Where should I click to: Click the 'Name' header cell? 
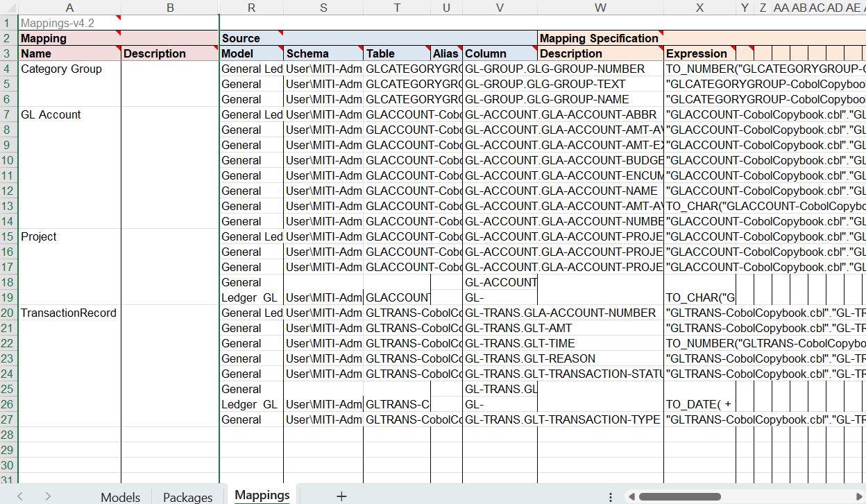(69, 53)
